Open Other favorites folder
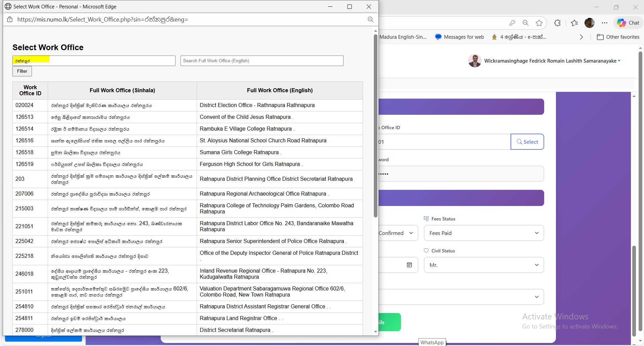 point(618,37)
